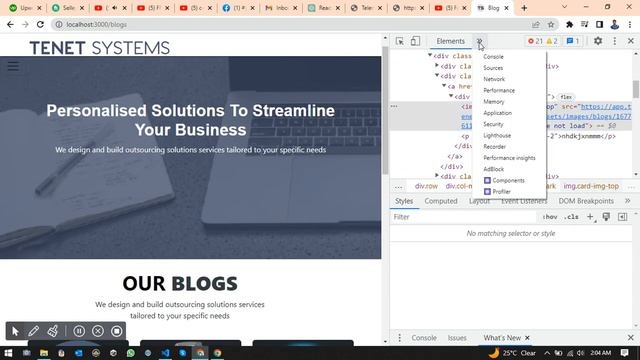Open Recorder from the overflow menu
640x360 pixels.
(x=494, y=147)
